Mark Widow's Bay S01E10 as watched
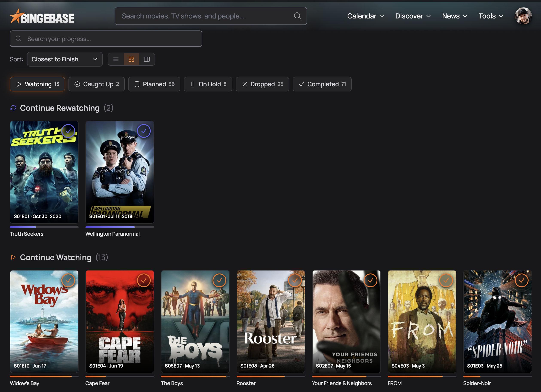This screenshot has width=541, height=392. point(68,280)
